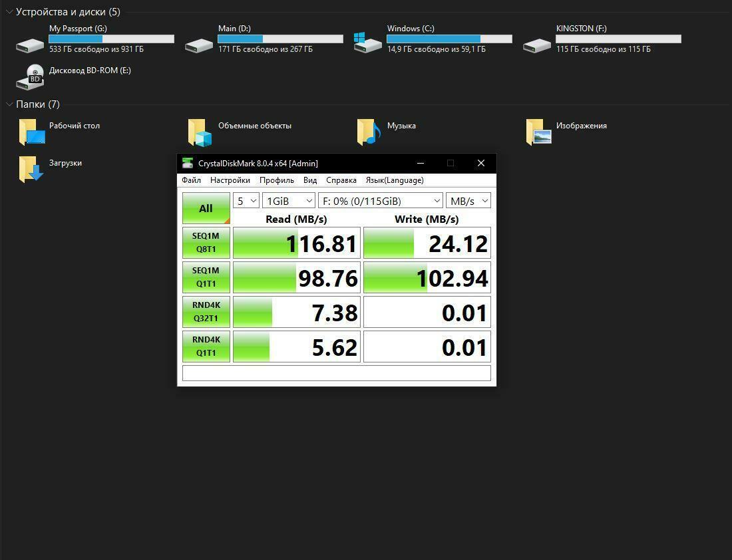The height and width of the screenshot is (560, 732).
Task: Open the Загрузки folder icon
Action: pos(31,169)
